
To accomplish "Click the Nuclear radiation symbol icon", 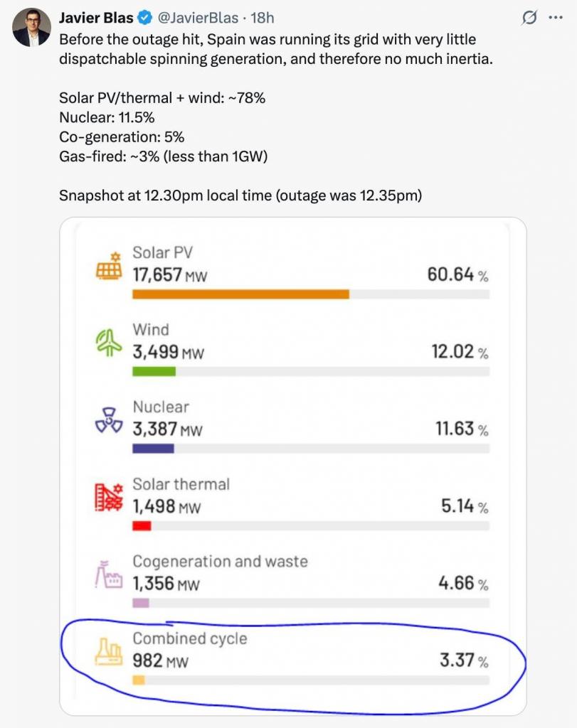I will point(109,420).
